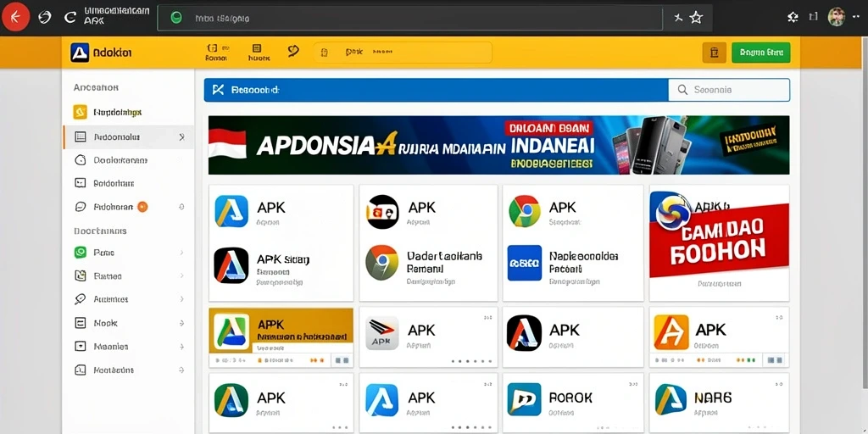Screen dimensions: 868x434
Task: Expand the selected Adoonaler sidebar chevron
Action: pyautogui.click(x=181, y=136)
